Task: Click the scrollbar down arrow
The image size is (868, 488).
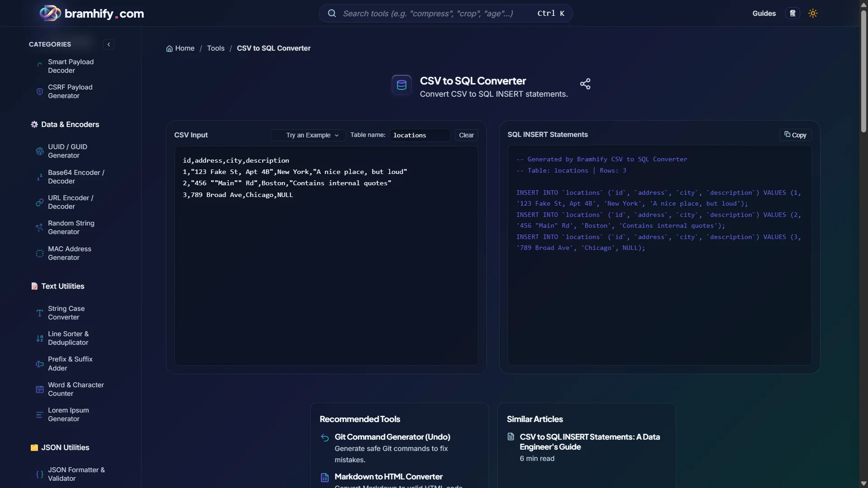Action: tap(863, 483)
